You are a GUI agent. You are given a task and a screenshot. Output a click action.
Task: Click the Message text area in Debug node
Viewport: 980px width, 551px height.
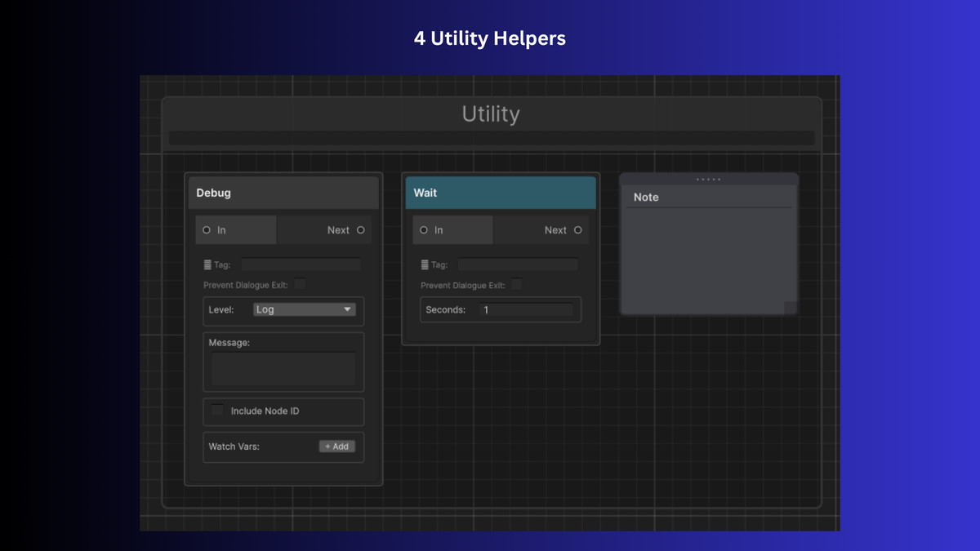point(283,369)
